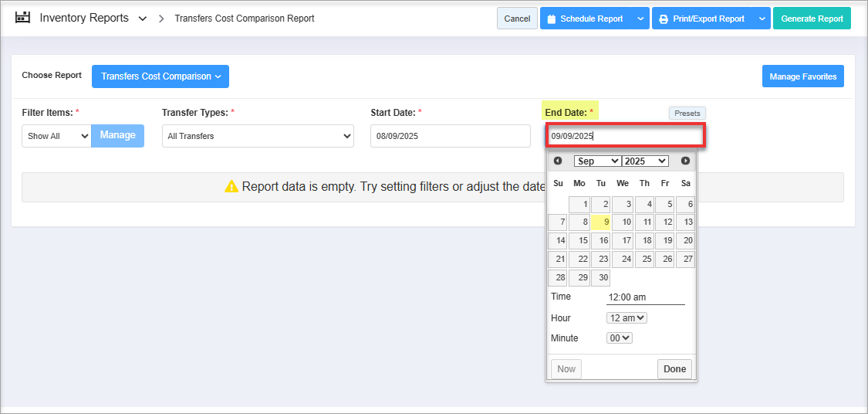Open Print/Export Report dropdown arrow
The width and height of the screenshot is (868, 414).
click(762, 19)
